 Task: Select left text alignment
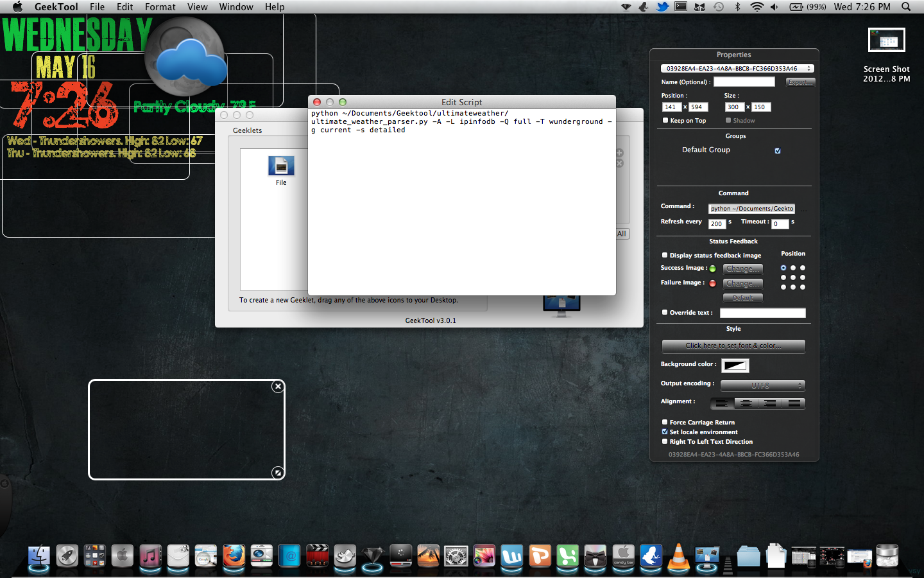(x=722, y=403)
